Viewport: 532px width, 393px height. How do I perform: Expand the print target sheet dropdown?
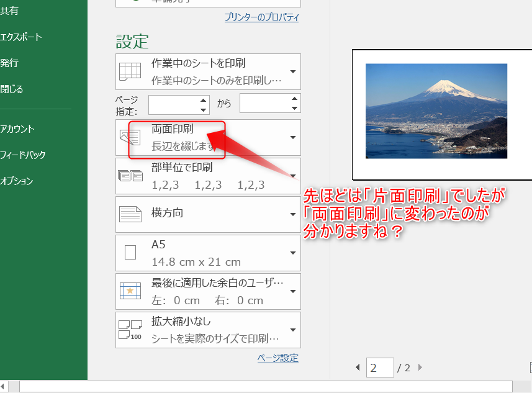click(x=292, y=71)
